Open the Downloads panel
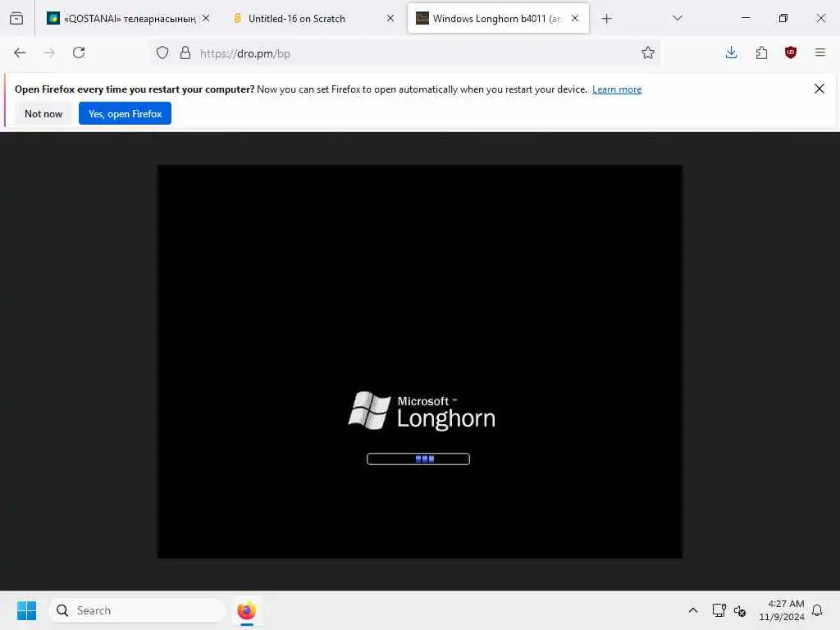 tap(731, 52)
